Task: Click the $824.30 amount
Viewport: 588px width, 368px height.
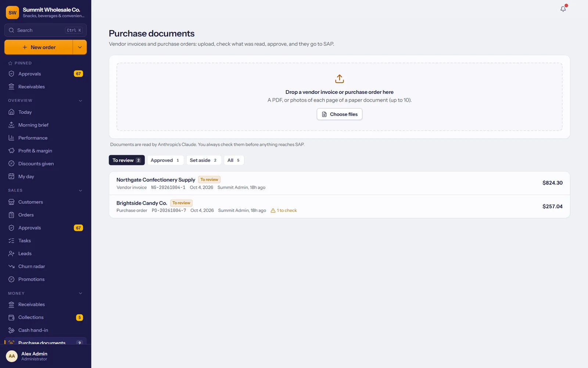Action: coord(552,183)
